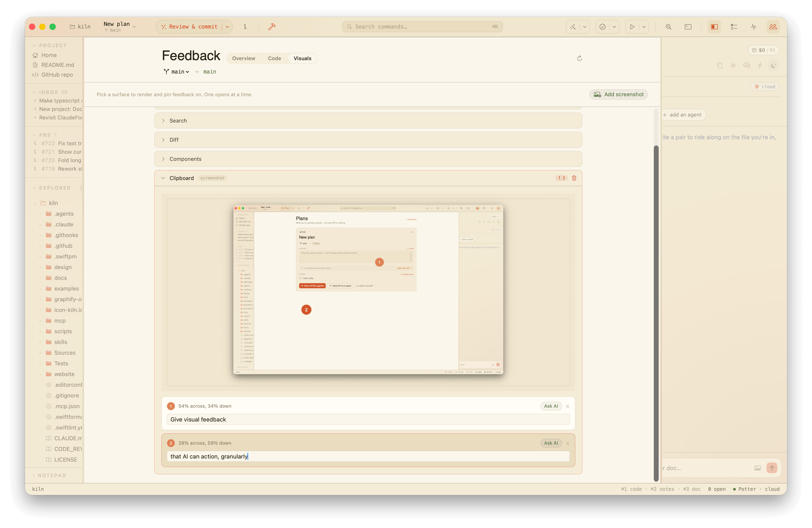Collapse the PROJECT sidebar section

point(49,45)
